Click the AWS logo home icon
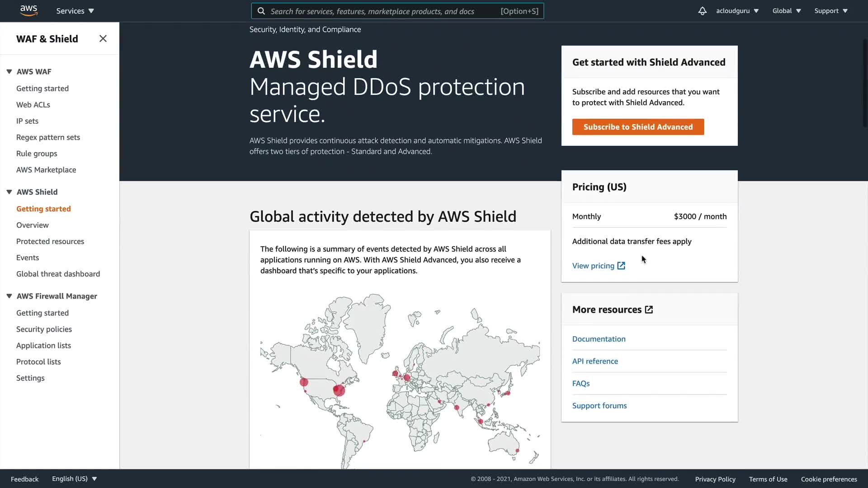 click(28, 10)
